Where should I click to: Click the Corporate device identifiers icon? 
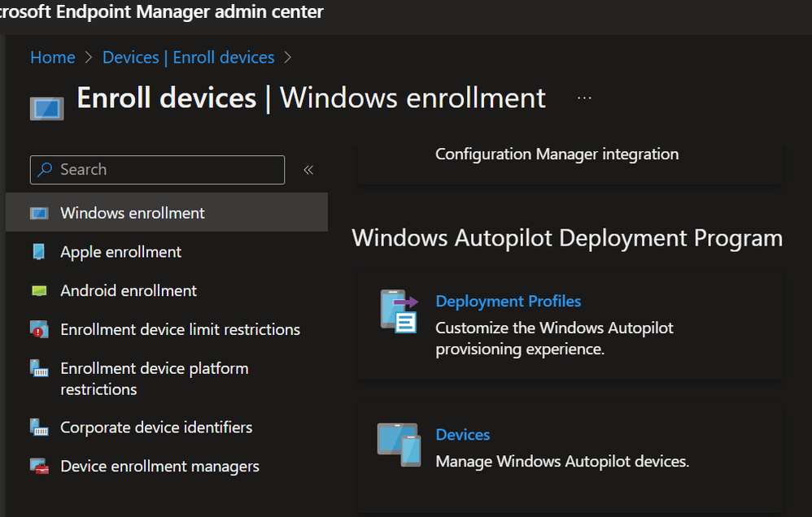click(x=39, y=428)
